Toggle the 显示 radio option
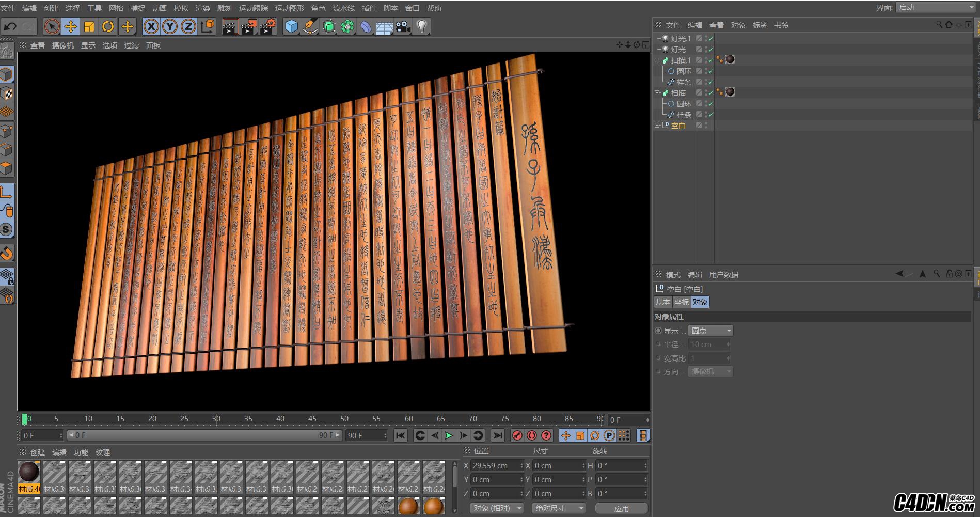Viewport: 980px width, 517px height. pos(658,331)
